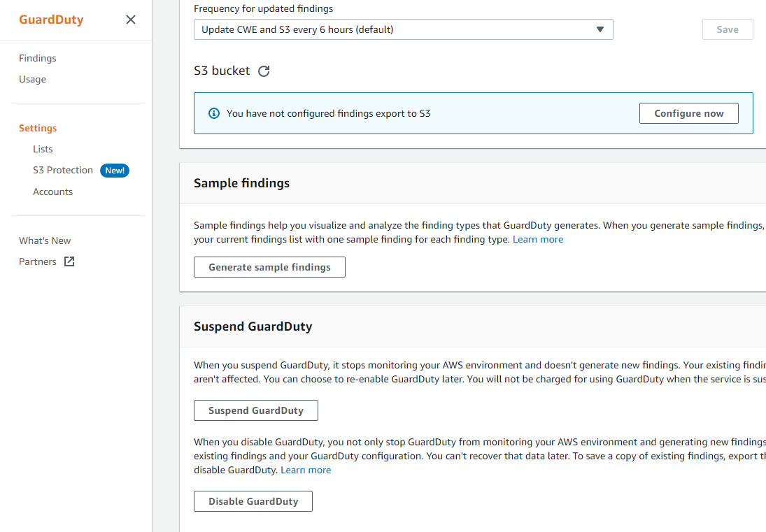This screenshot has height=532, width=766.
Task: Open S3 Protection settings
Action: coord(63,170)
